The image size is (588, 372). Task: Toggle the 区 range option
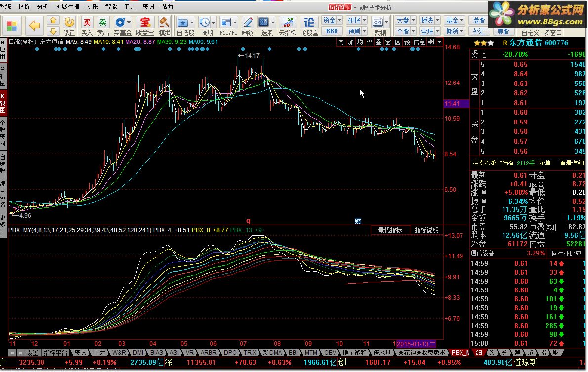point(397,42)
